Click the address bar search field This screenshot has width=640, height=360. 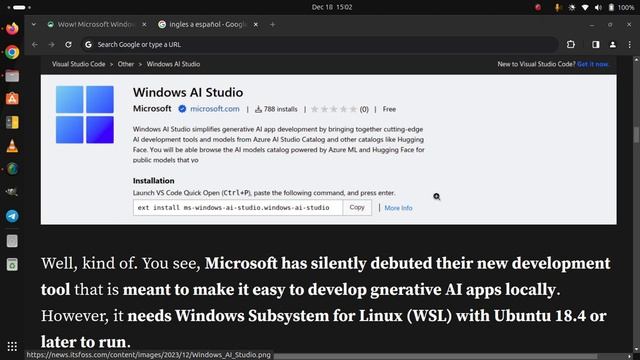tap(320, 44)
